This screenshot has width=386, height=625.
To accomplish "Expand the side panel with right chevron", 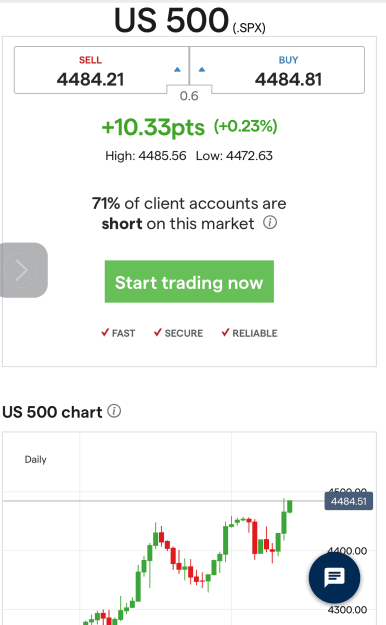I will tap(21, 270).
